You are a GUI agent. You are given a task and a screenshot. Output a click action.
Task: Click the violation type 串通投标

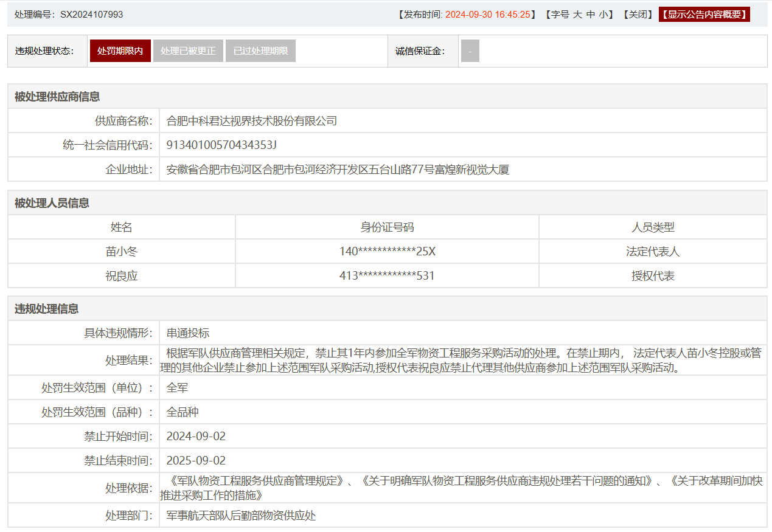pos(188,333)
